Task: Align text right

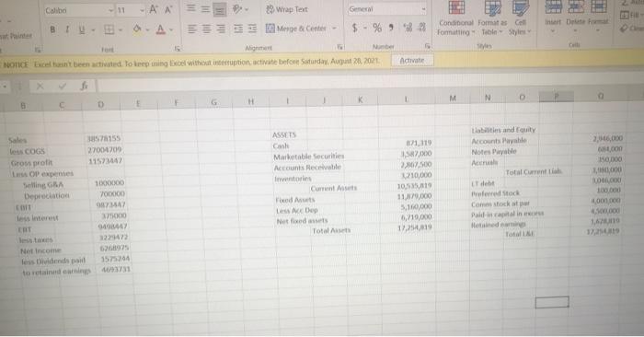Action: (221, 29)
